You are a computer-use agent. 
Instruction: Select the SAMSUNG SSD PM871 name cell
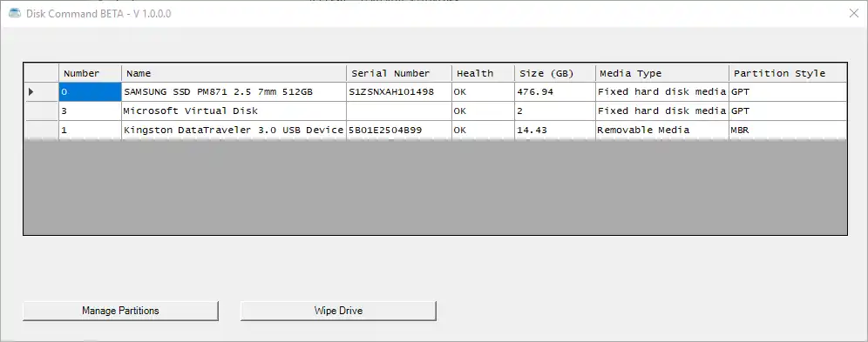click(x=234, y=91)
